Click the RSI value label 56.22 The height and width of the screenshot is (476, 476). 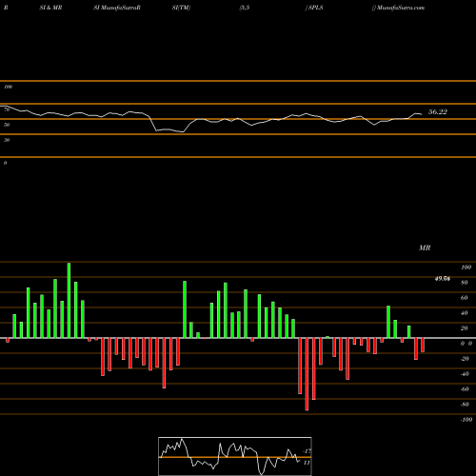point(438,111)
